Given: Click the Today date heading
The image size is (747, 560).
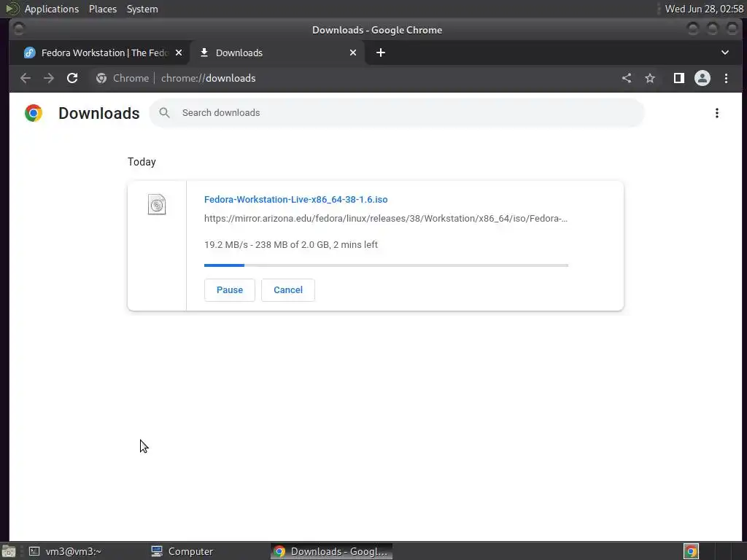Looking at the screenshot, I should [x=142, y=162].
